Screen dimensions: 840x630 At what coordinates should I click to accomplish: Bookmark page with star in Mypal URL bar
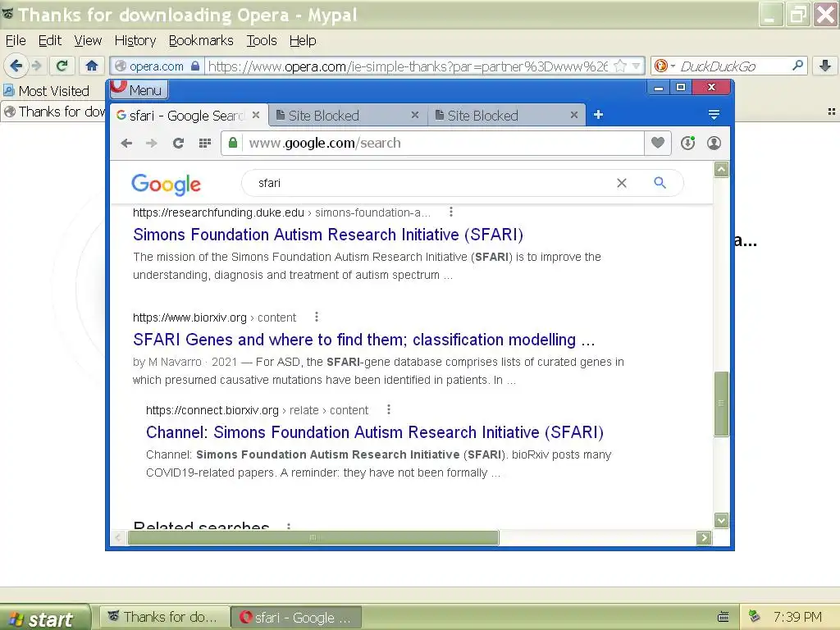point(620,66)
